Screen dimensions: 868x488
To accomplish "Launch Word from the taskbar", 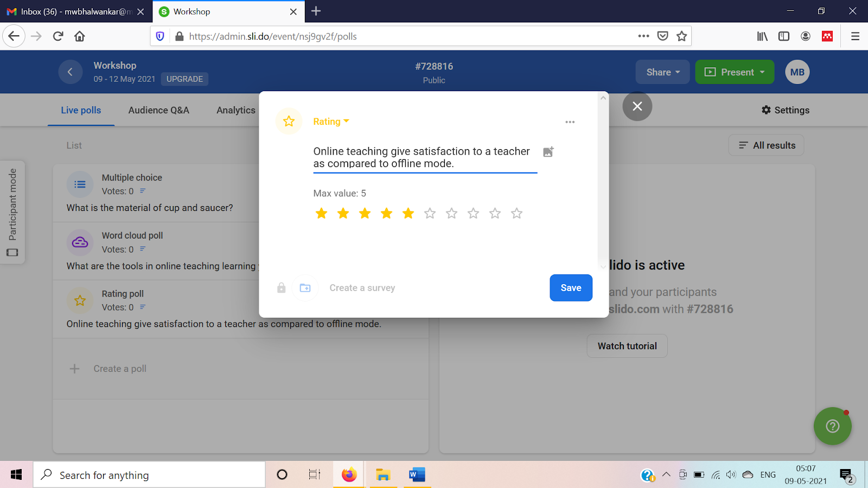I will pos(417,475).
